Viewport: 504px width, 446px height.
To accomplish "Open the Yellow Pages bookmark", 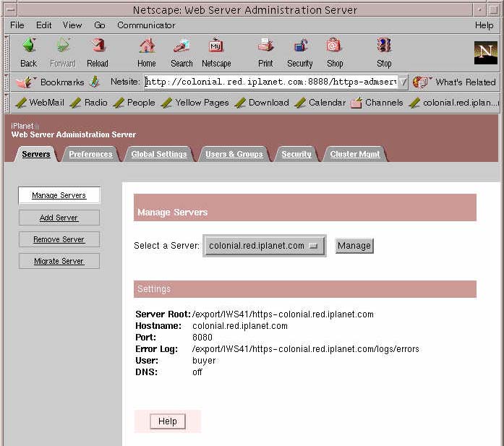I will [x=195, y=103].
